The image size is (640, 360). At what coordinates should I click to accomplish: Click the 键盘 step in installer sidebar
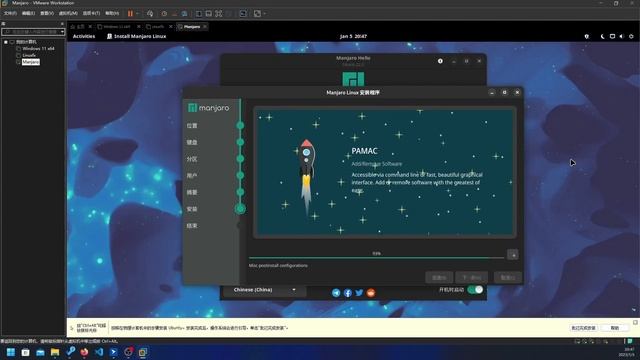pyautogui.click(x=192, y=142)
